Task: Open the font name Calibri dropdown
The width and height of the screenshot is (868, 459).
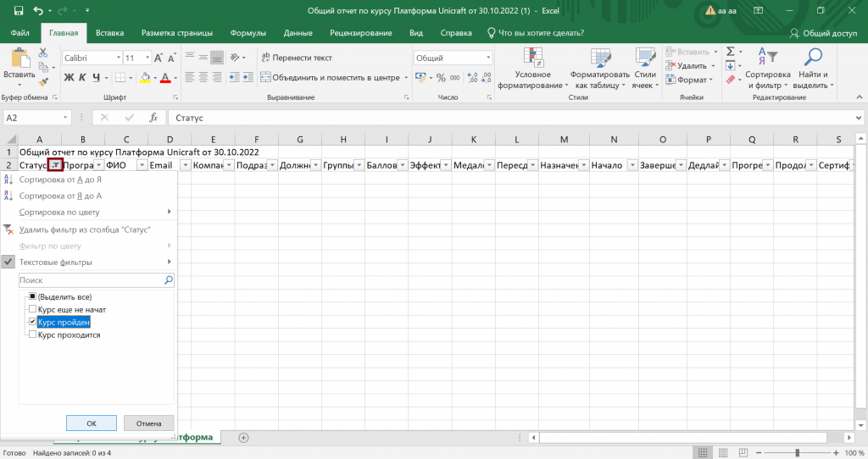Action: tap(119, 58)
